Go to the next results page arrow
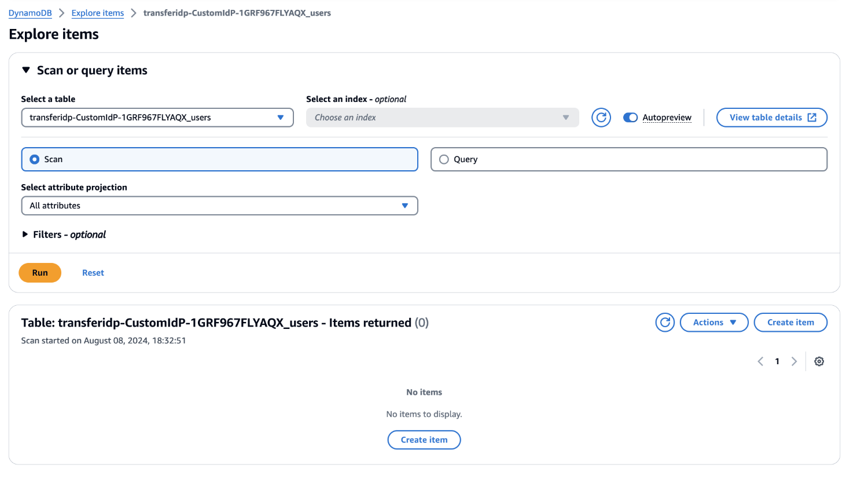Viewport: 868px width, 487px height. (794, 361)
